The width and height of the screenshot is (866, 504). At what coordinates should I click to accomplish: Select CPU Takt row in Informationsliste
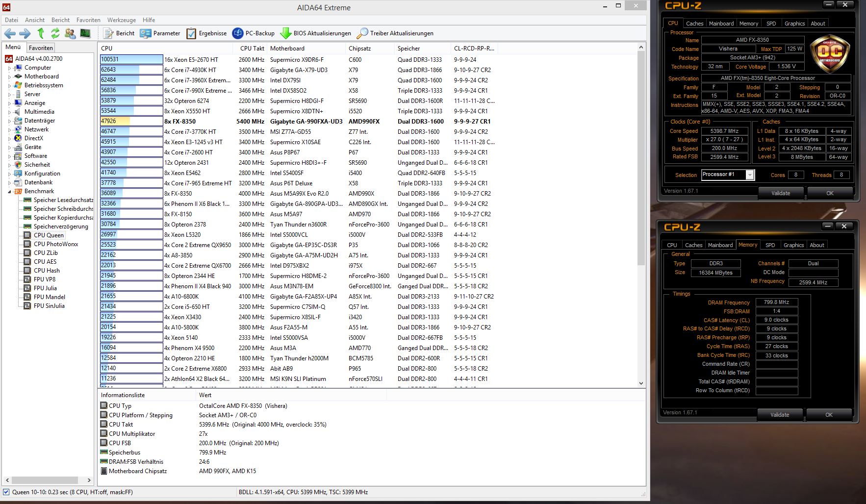pyautogui.click(x=214, y=425)
